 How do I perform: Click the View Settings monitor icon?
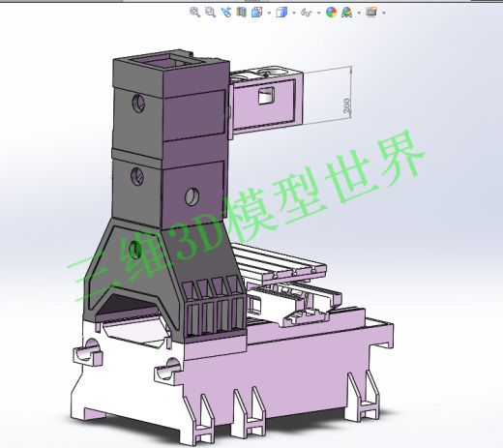(x=371, y=13)
